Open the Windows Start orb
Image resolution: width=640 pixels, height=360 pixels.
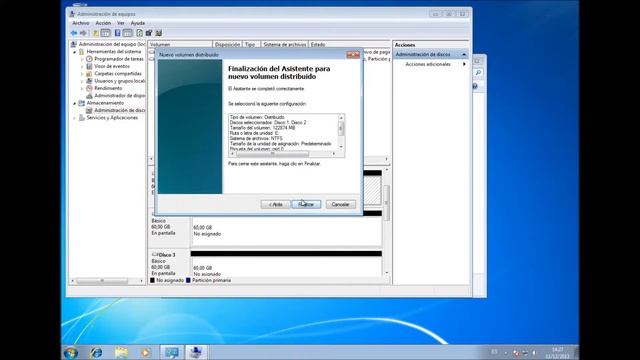[x=71, y=352]
